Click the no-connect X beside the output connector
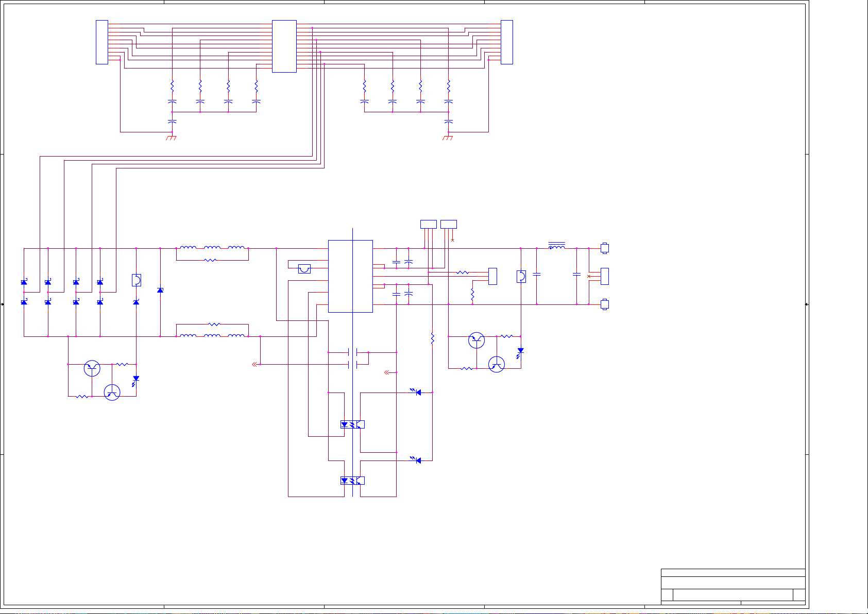Image resolution: width=868 pixels, height=614 pixels. click(589, 277)
